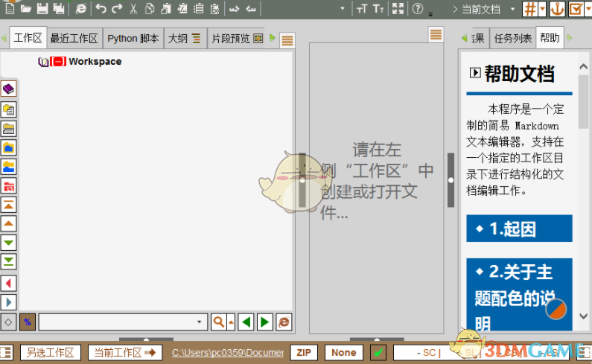The image size is (592, 364).
Task: Click the right-pointing wrap arrow toolbar icon
Action: point(234,9)
